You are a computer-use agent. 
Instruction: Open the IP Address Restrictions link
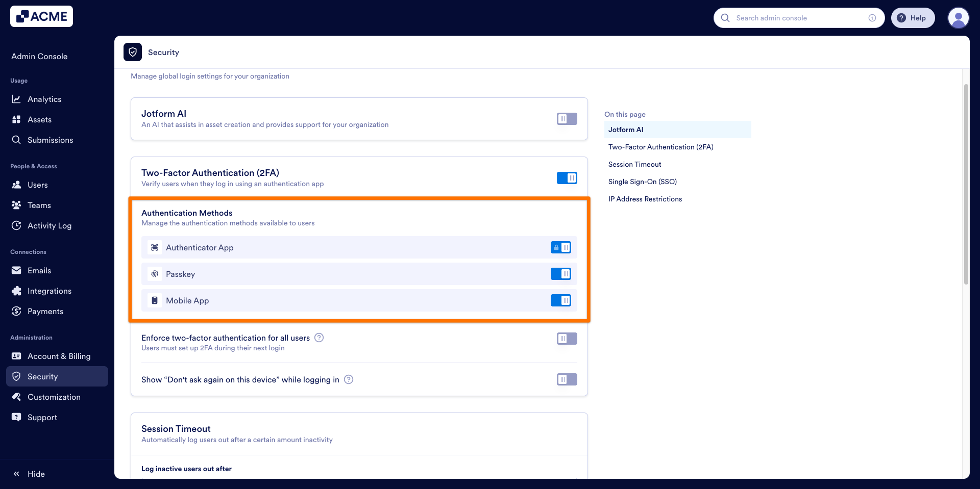click(x=645, y=199)
